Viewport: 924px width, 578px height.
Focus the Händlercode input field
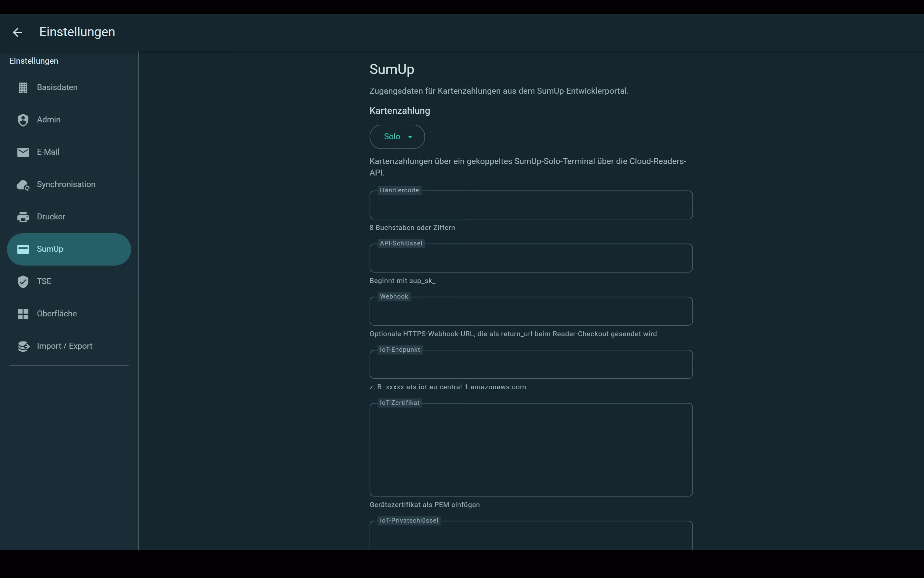coord(531,205)
